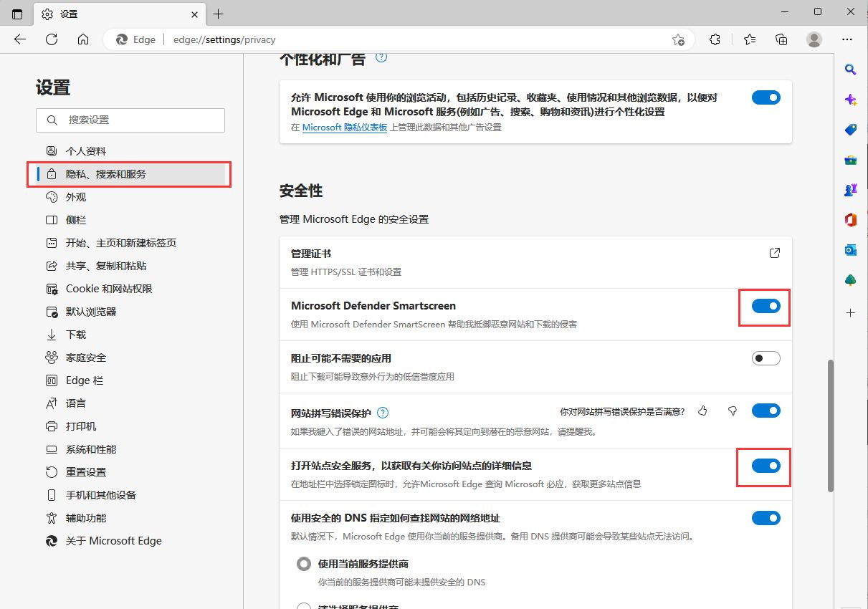Give thumbs up for typo protection feedback

(x=702, y=410)
